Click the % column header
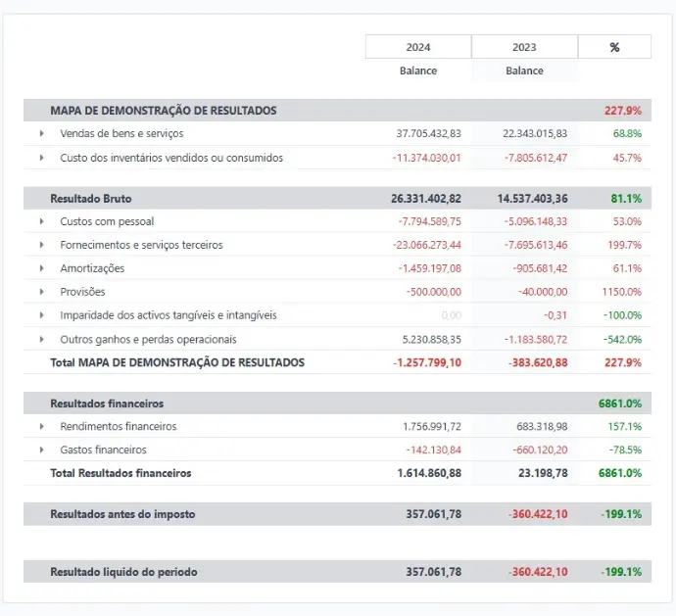676x616 pixels. pyautogui.click(x=614, y=47)
